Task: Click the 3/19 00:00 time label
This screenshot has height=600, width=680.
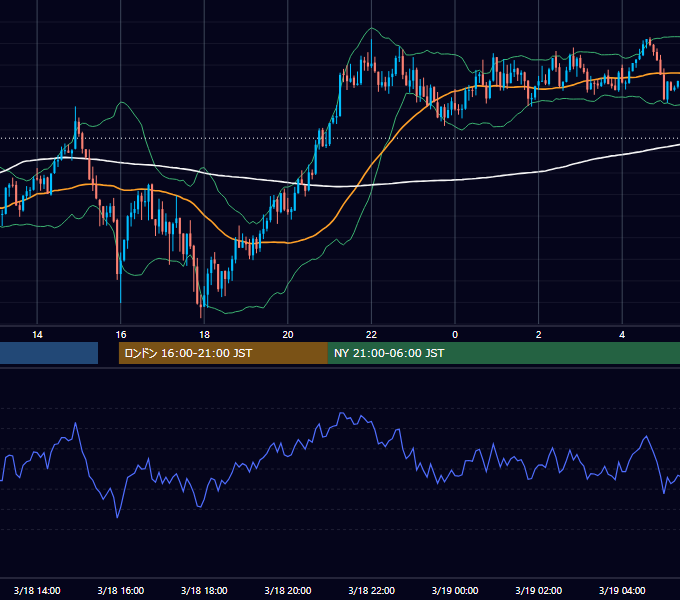Action: pos(455,590)
